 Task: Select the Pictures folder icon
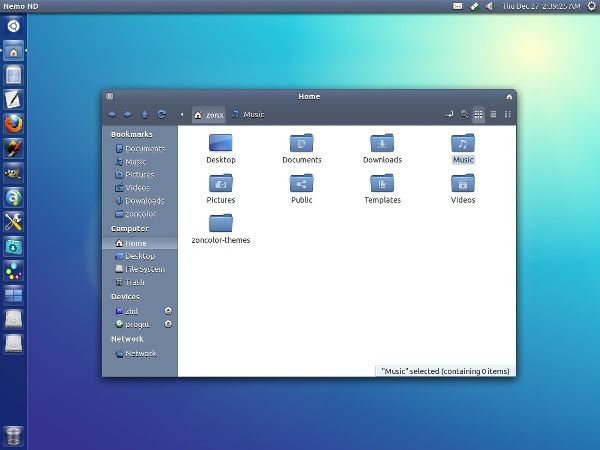pos(221,183)
